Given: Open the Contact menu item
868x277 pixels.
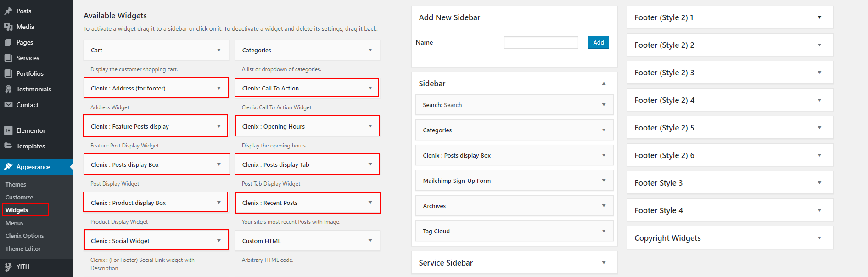Looking at the screenshot, I should click(x=28, y=105).
